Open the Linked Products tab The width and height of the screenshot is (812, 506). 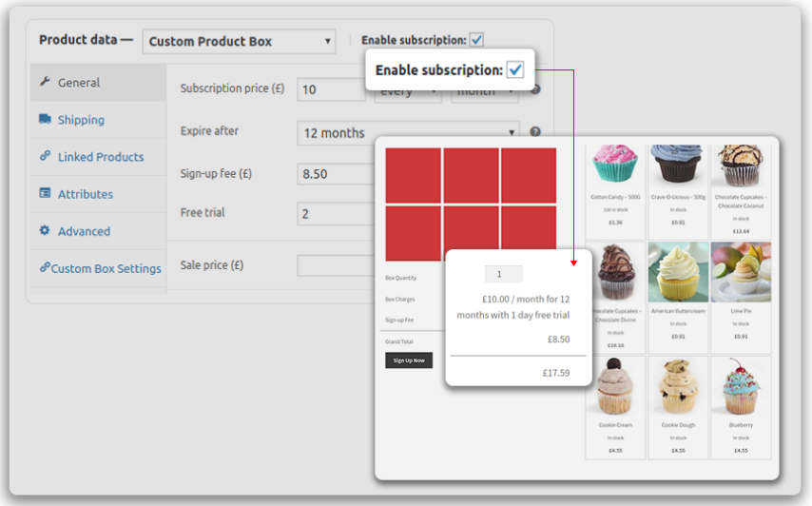pos(98,157)
